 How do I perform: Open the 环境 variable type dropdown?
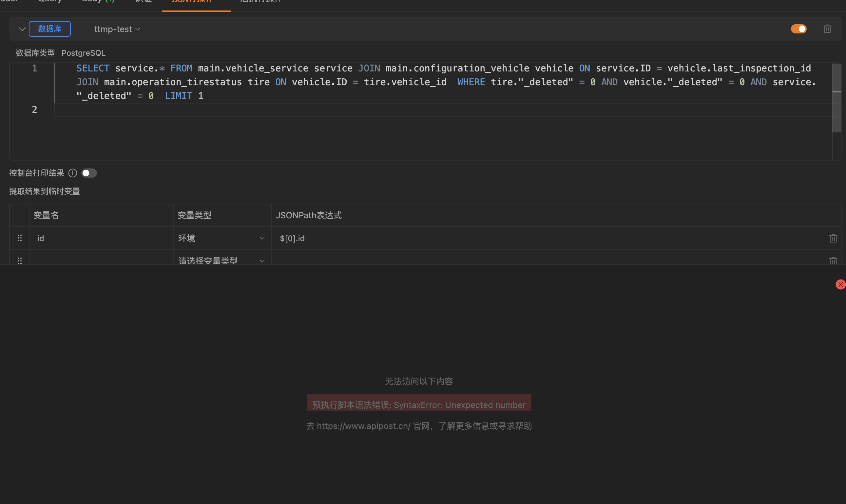222,239
